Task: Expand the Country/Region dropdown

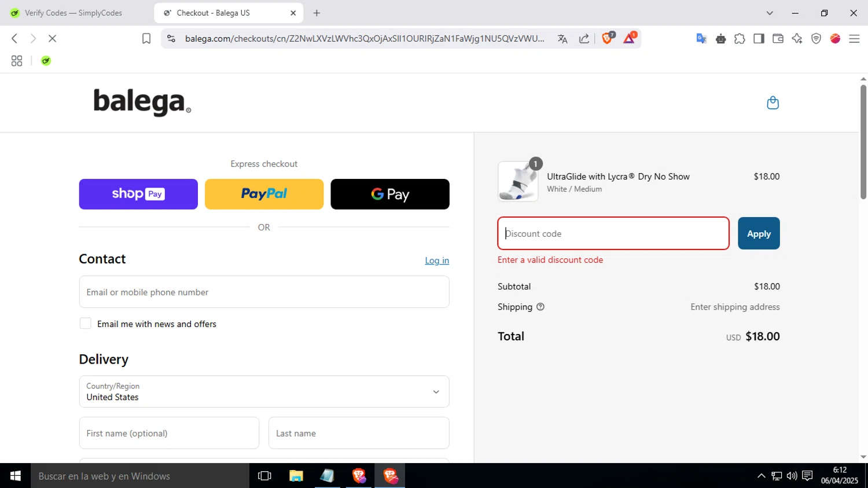Action: pos(264,392)
